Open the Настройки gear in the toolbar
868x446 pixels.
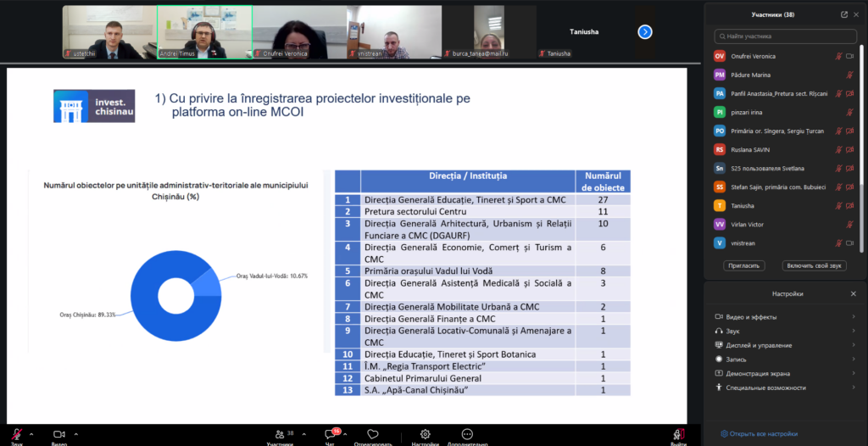click(425, 434)
